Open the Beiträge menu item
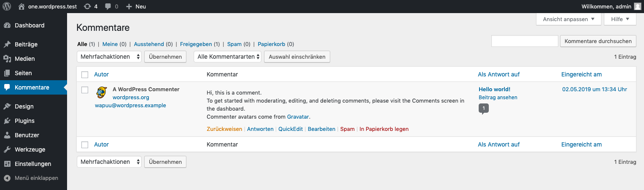Viewport: 644px width, 190px height. 33,44
